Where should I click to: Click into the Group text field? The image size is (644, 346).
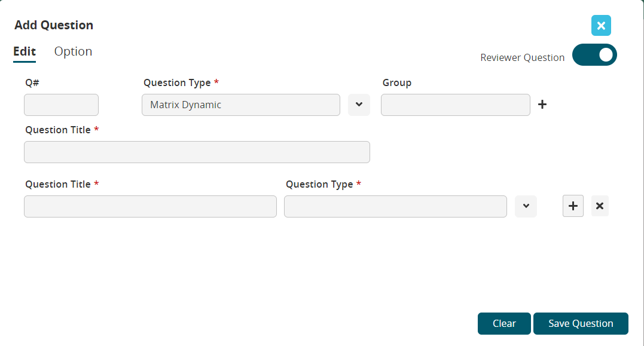455,105
